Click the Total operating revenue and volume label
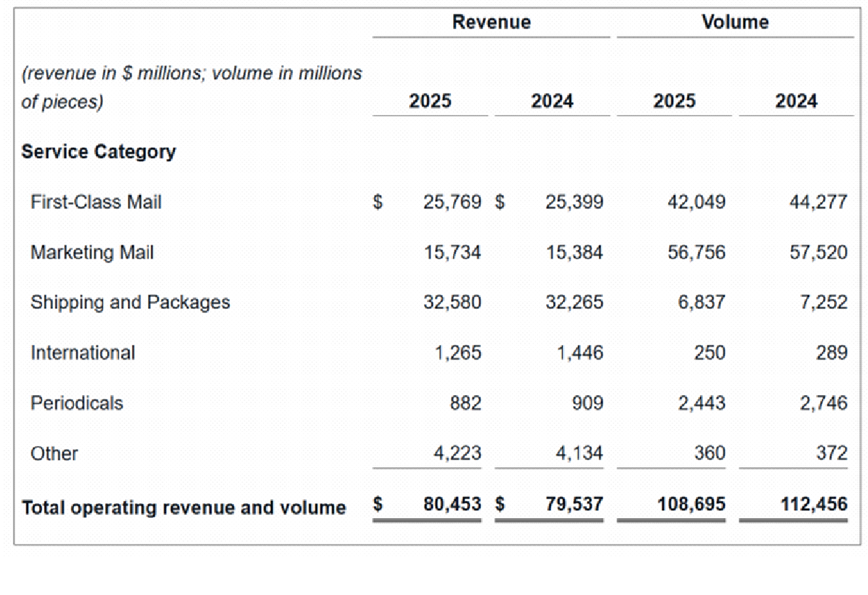The image size is (868, 595). pos(183,507)
